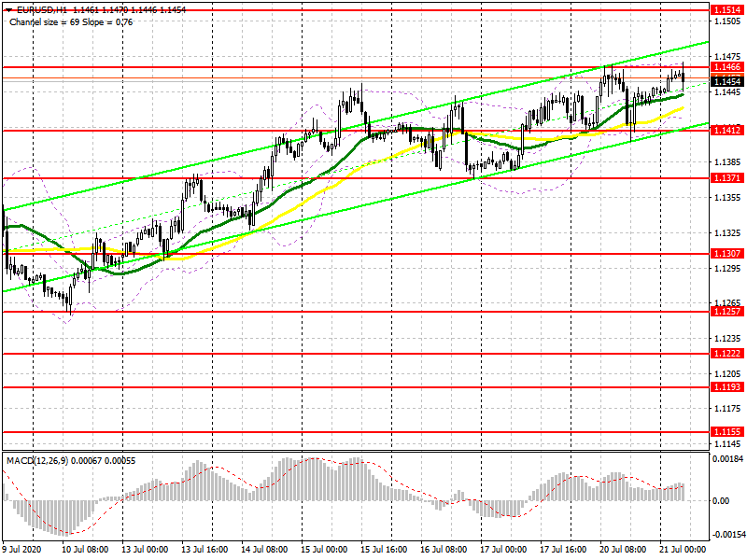Click the MACD scale value 0.00184
Viewport: 747px width, 560px height.
728,459
